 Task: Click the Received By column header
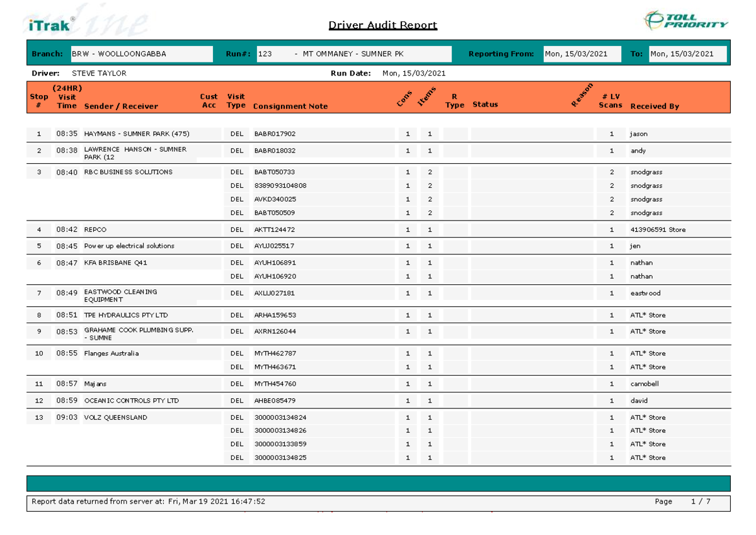655,106
